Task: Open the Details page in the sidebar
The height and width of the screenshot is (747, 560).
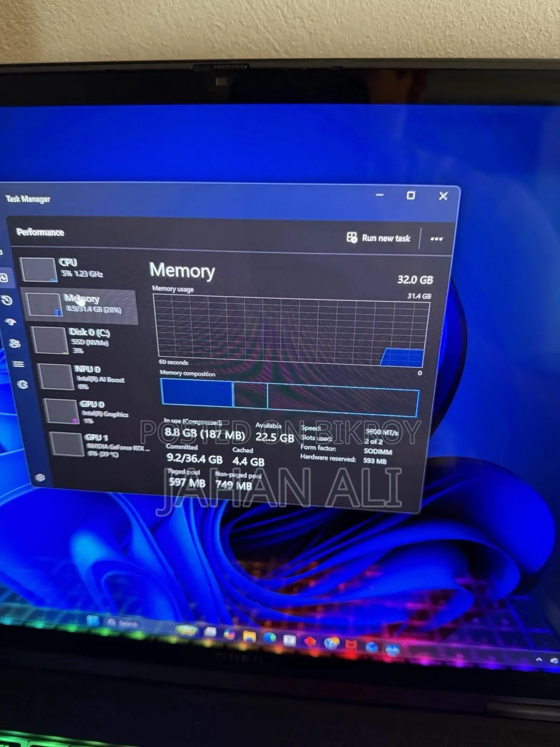Action: (x=18, y=364)
